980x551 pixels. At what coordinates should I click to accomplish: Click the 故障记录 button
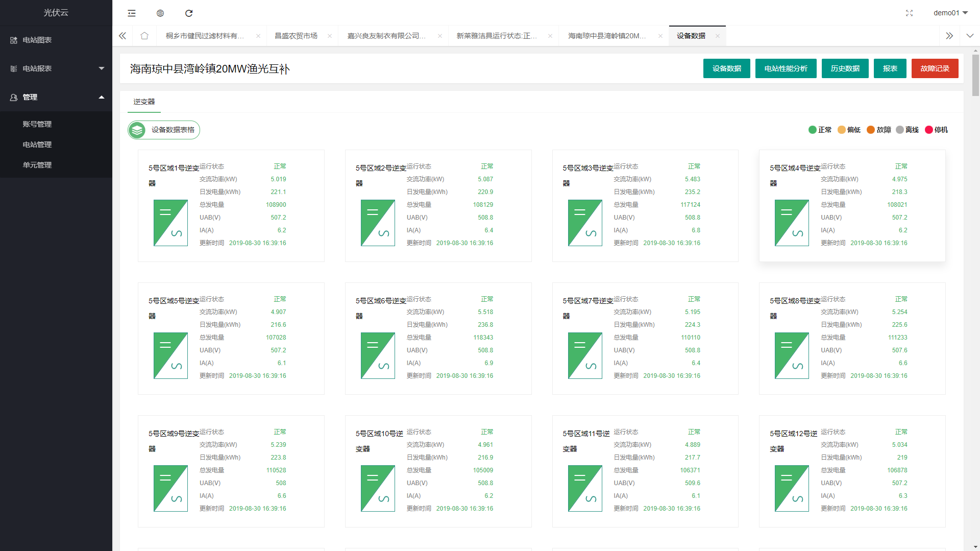click(935, 68)
